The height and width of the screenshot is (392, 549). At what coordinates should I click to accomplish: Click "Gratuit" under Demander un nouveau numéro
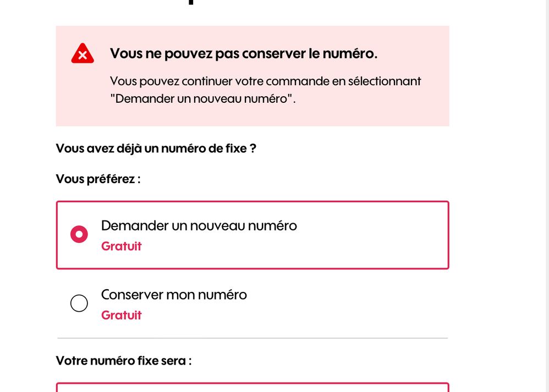click(x=122, y=246)
